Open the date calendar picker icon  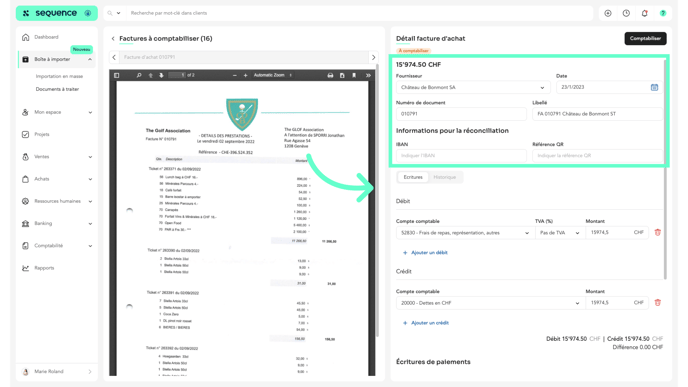point(654,87)
